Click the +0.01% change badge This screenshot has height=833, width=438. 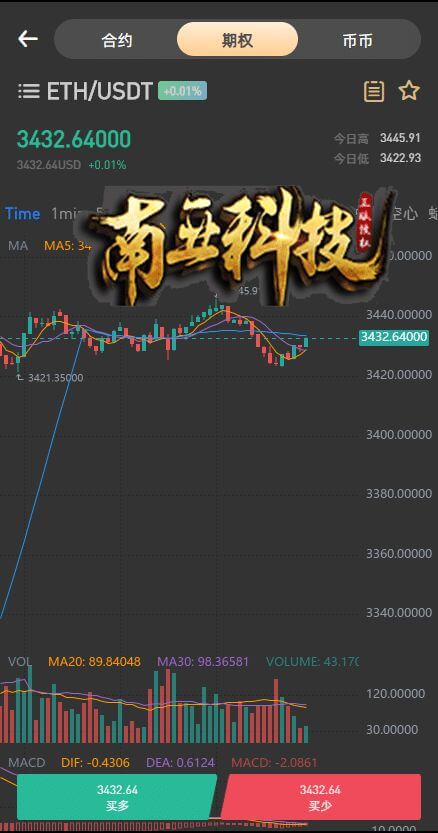[x=182, y=91]
